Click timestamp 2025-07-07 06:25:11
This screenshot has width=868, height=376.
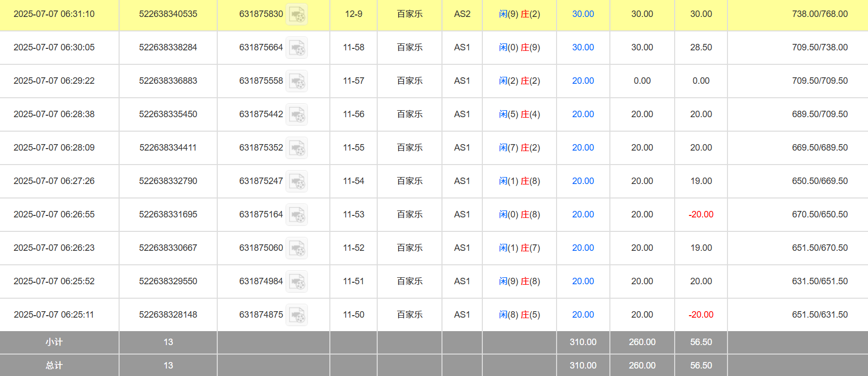[54, 315]
